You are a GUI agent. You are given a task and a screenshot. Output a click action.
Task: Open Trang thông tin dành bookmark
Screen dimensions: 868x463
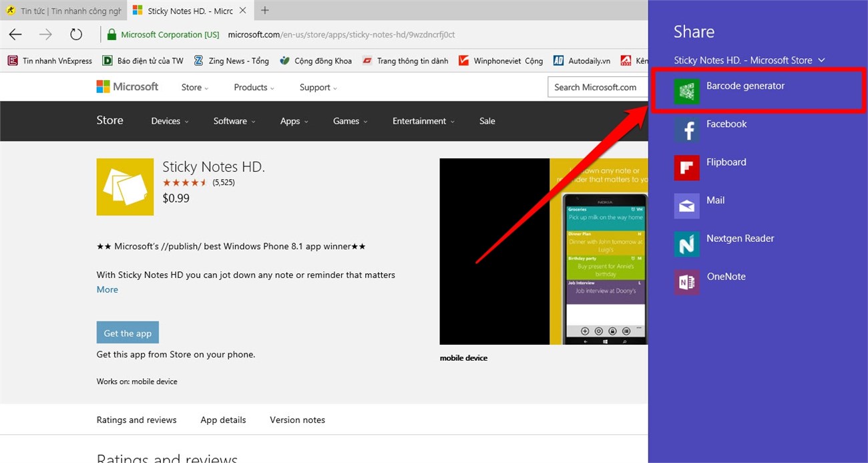pos(405,61)
